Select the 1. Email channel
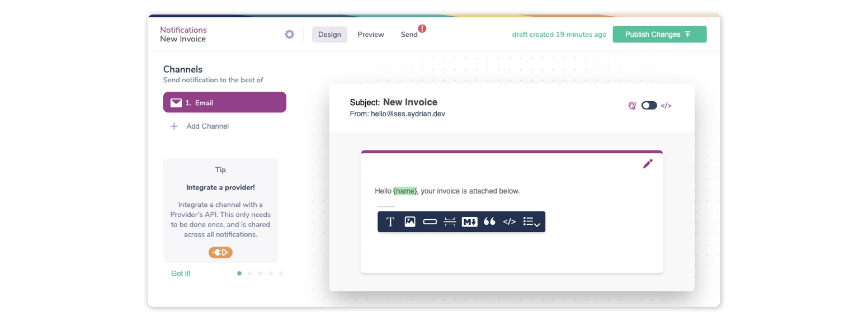The width and height of the screenshot is (868, 321). tap(225, 102)
